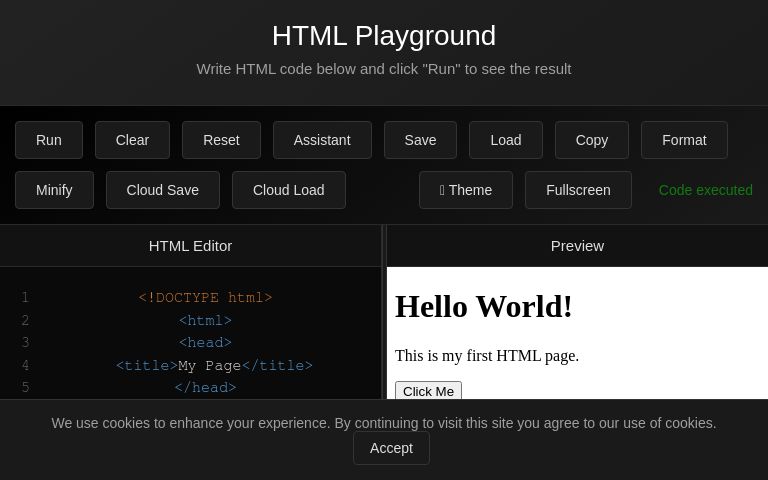This screenshot has width=768, height=480.
Task: Open the Assistant panel
Action: click(x=322, y=140)
